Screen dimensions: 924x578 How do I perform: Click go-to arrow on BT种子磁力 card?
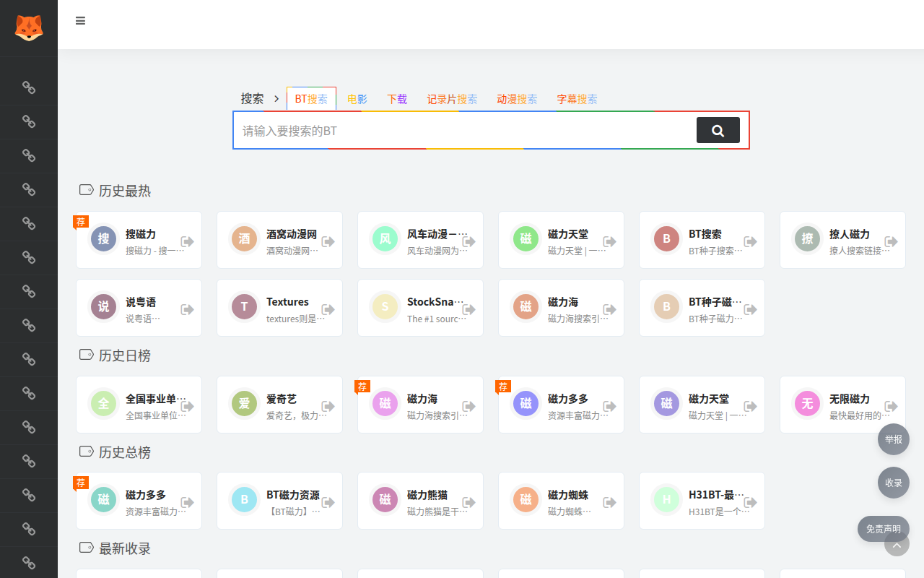750,309
